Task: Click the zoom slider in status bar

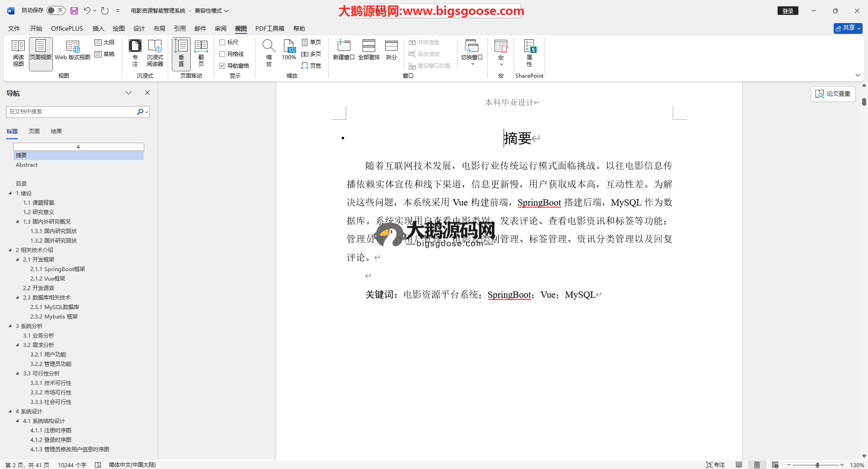Action: pyautogui.click(x=817, y=465)
